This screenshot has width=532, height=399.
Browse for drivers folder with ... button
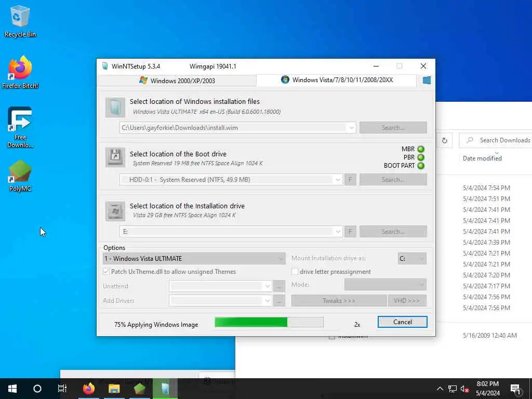click(x=279, y=301)
